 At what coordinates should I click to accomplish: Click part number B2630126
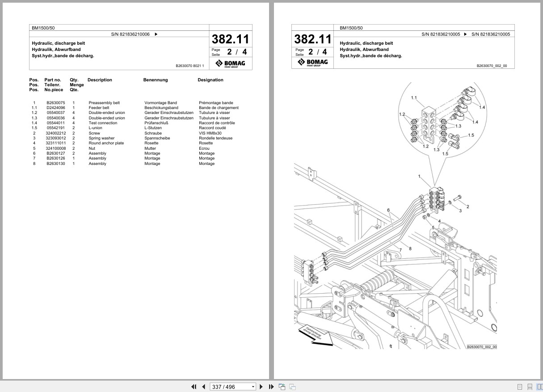pos(56,158)
